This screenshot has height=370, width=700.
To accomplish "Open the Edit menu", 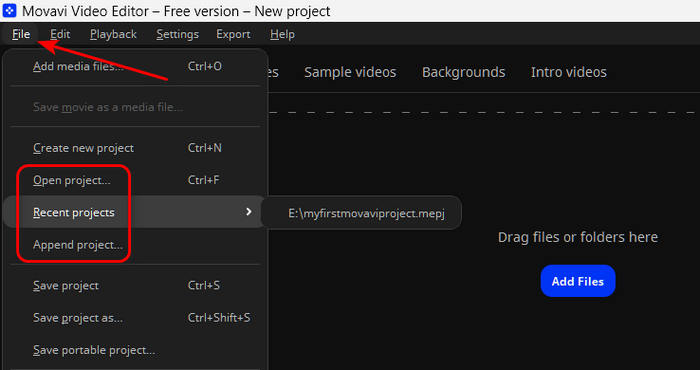I will [60, 34].
